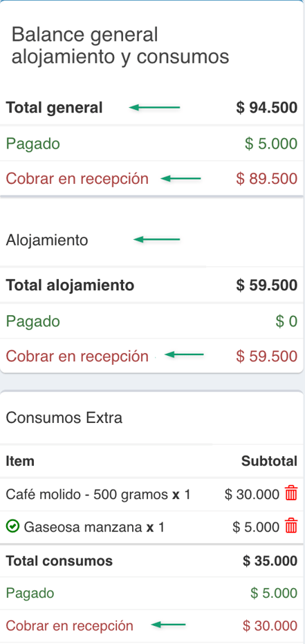This screenshot has width=305, height=644.
Task: Click the Alojamiento section title
Action: pos(47,240)
